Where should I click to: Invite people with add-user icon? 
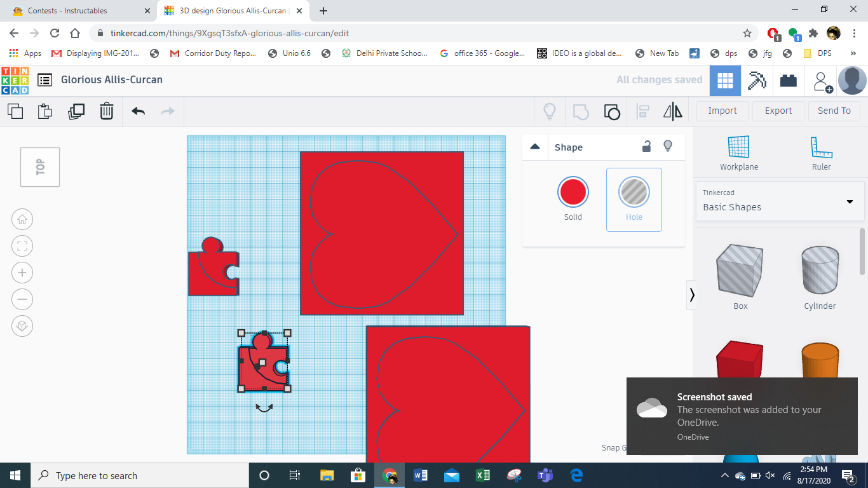[x=822, y=81]
